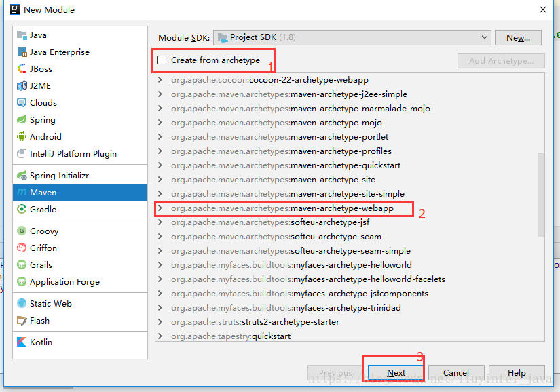This screenshot has height=392, width=560.
Task: Click the Cancel button
Action: 456,373
